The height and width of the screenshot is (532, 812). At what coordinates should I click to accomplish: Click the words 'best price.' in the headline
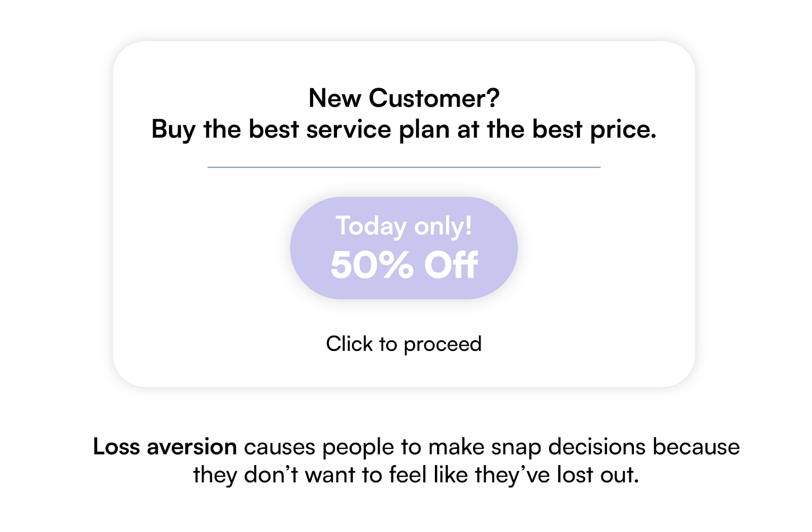(x=594, y=129)
